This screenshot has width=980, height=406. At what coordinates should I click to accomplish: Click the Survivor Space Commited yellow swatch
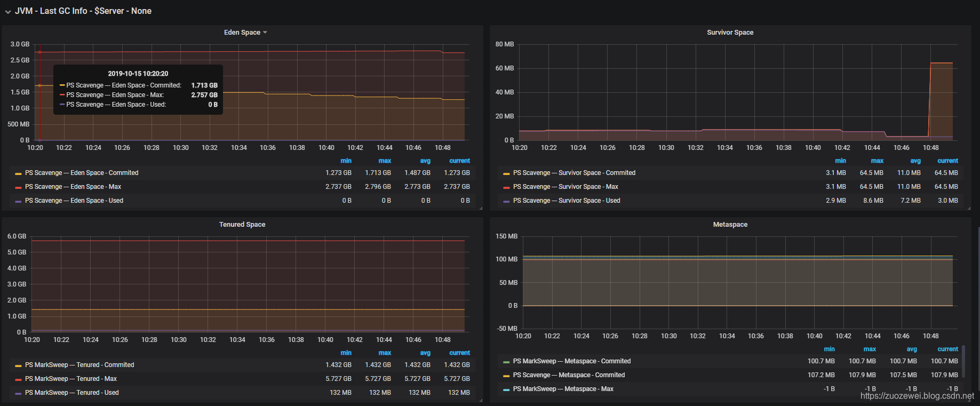(506, 173)
